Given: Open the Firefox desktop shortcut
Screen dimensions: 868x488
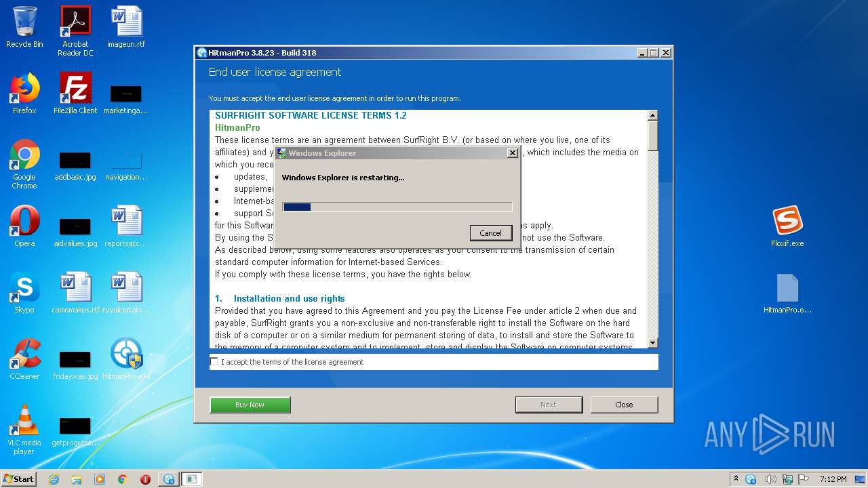Looking at the screenshot, I should tap(24, 94).
